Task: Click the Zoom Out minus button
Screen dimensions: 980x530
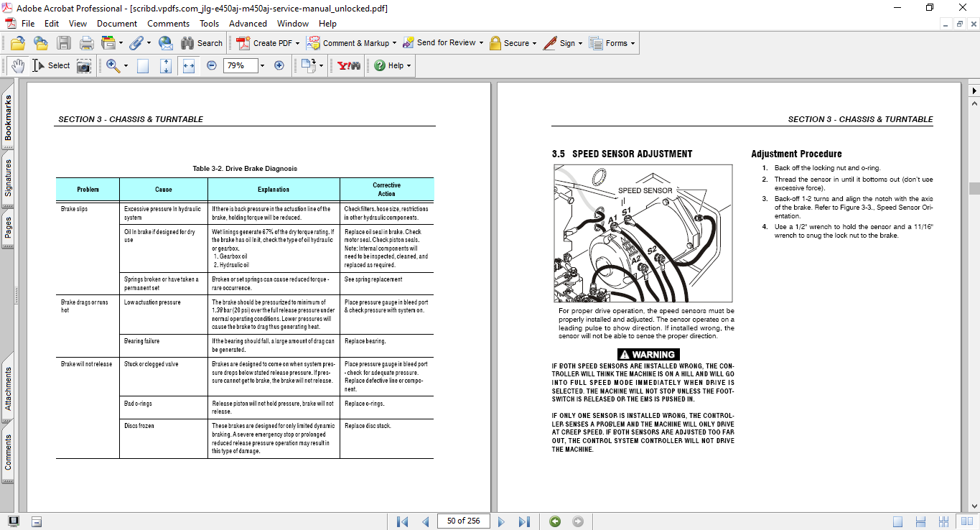Action: tap(212, 65)
